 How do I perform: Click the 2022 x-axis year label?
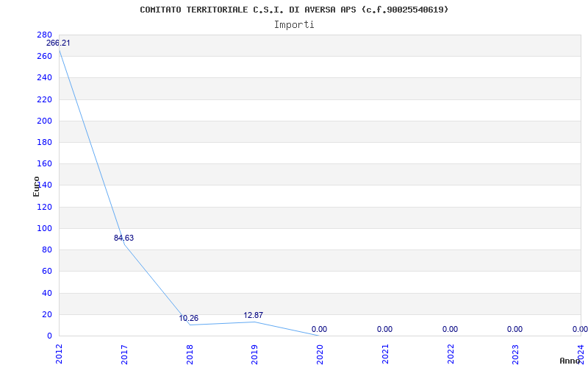click(451, 354)
